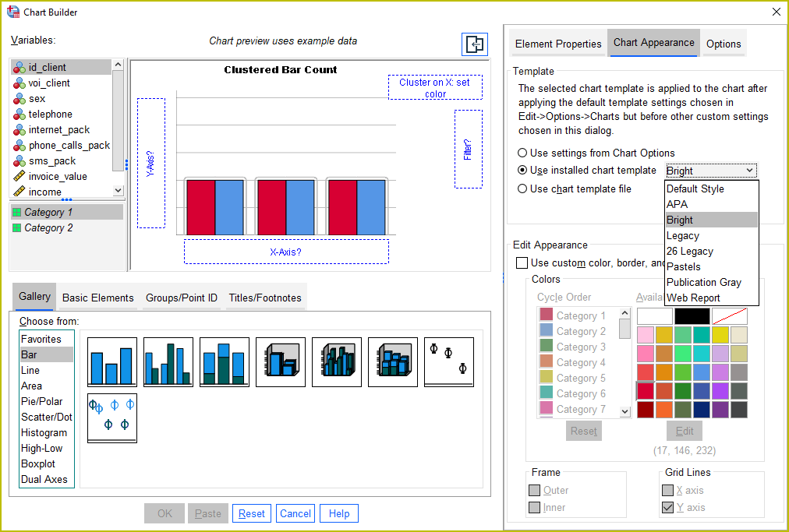The image size is (789, 532).
Task: Click the Cancel button
Action: [x=295, y=513]
